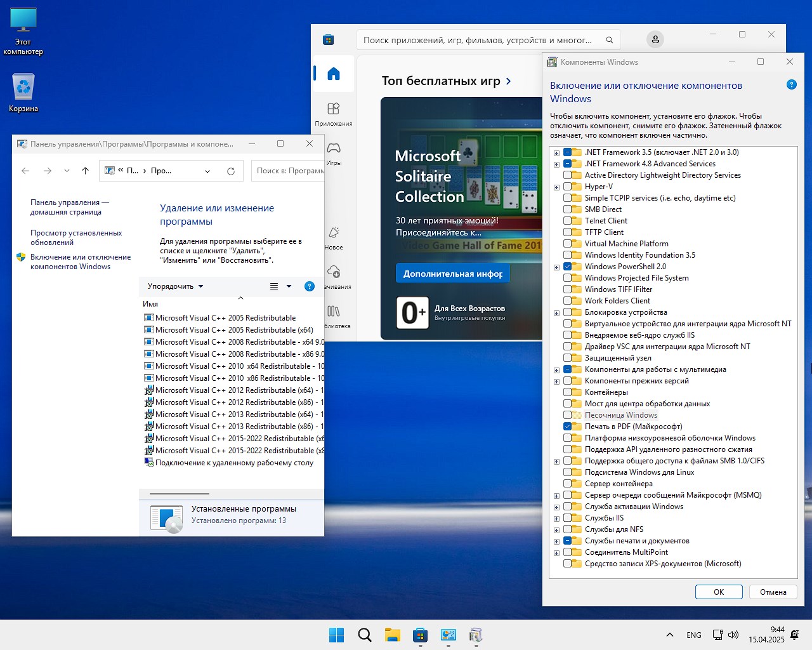Open the Store's Игры section
Screen dimensions: 812x650
(333, 153)
